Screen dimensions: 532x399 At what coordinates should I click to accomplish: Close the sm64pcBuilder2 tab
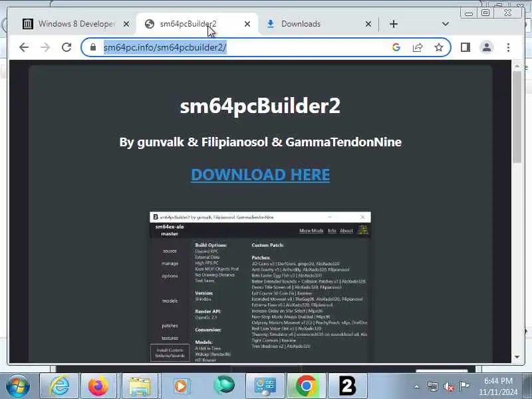click(x=247, y=24)
